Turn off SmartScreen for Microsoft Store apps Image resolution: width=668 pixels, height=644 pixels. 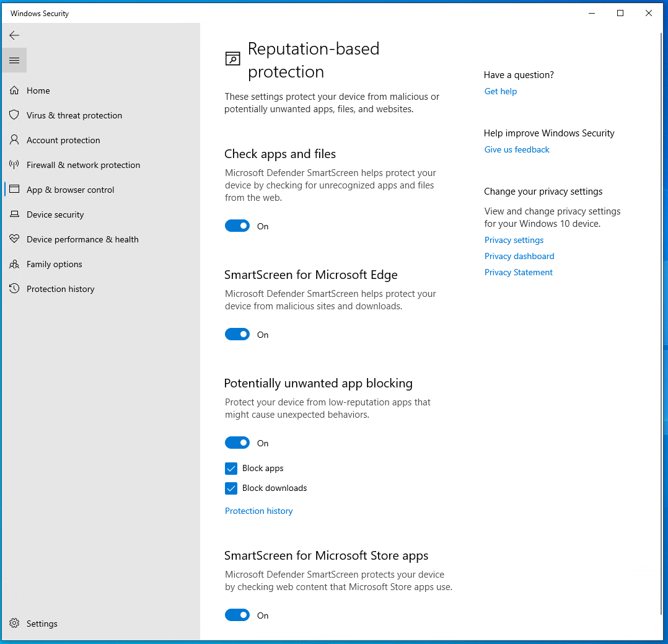[x=237, y=615]
